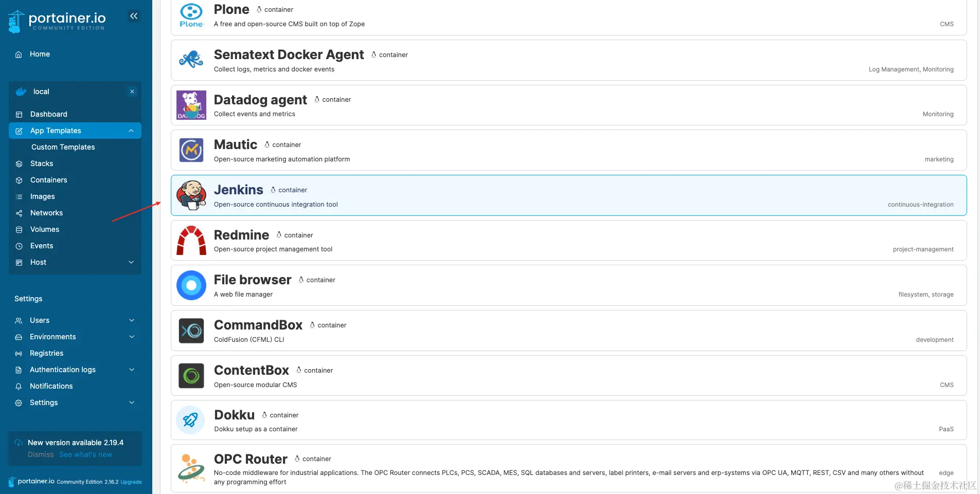
Task: Click the Sematext octopus logo icon
Action: tap(191, 60)
